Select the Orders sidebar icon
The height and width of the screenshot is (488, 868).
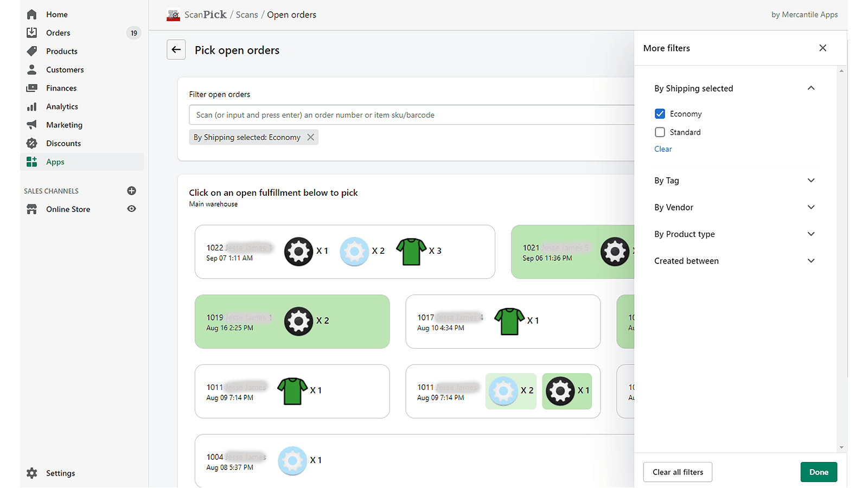32,33
